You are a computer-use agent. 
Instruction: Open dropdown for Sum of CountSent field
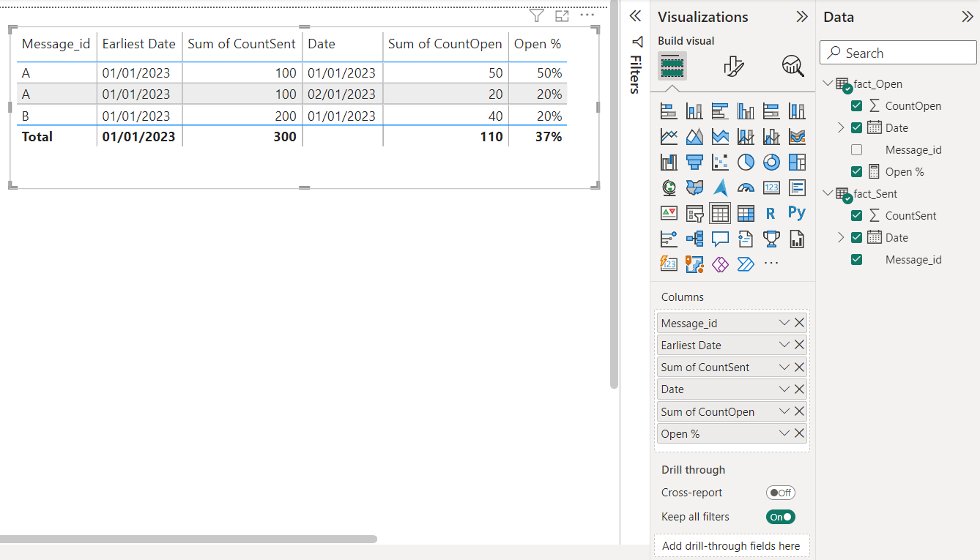click(x=784, y=367)
